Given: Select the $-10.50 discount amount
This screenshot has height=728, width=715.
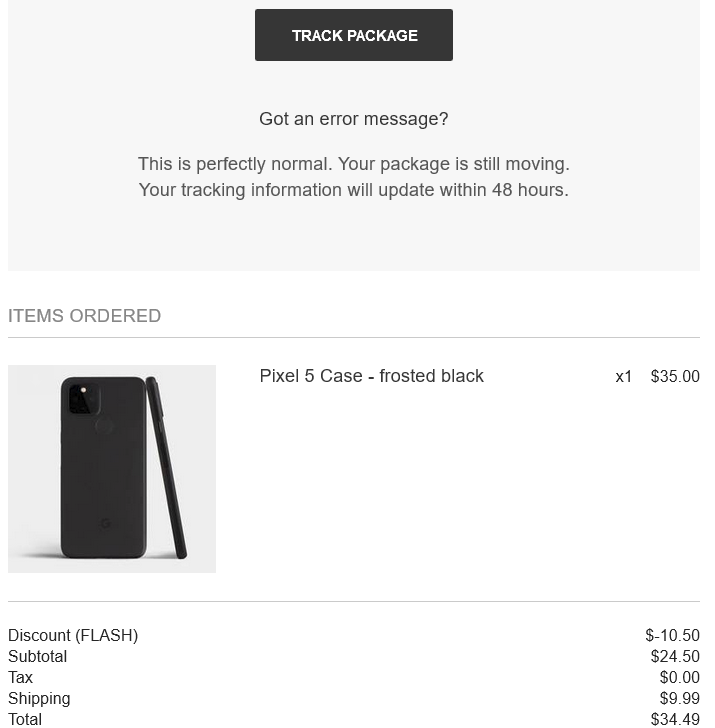Looking at the screenshot, I should pyautogui.click(x=672, y=635).
